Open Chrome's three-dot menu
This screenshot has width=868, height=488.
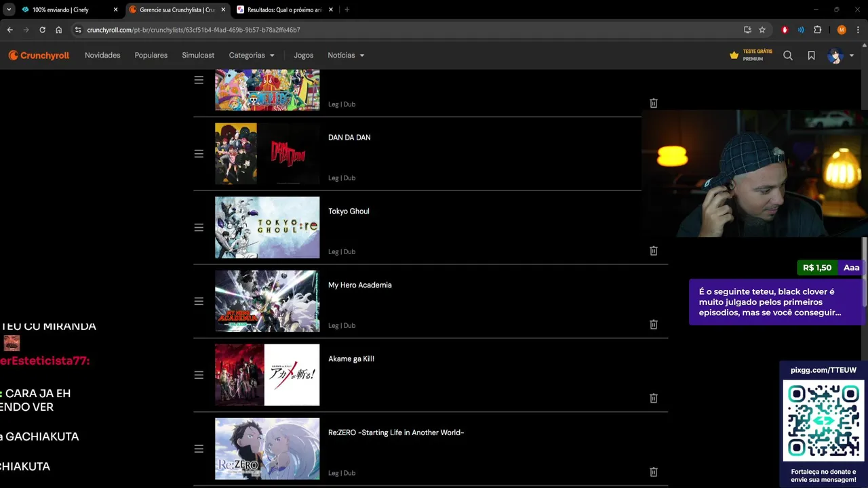tap(858, 30)
